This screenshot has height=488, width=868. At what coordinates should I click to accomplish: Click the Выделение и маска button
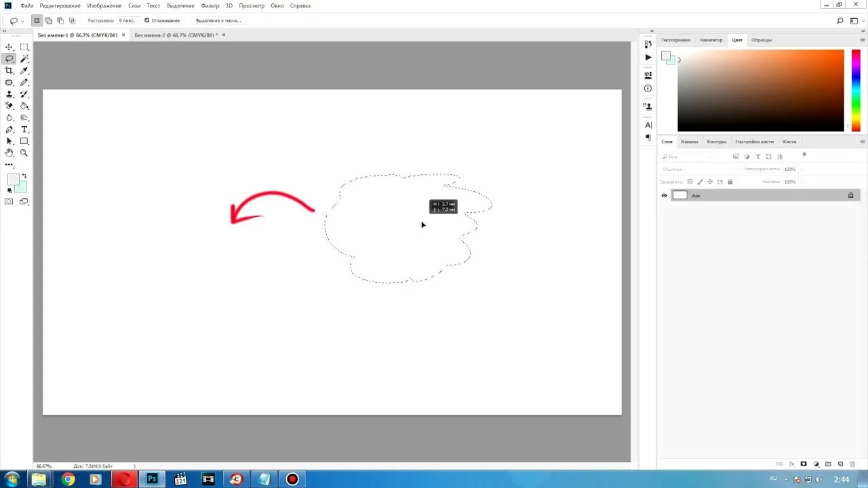pyautogui.click(x=218, y=21)
